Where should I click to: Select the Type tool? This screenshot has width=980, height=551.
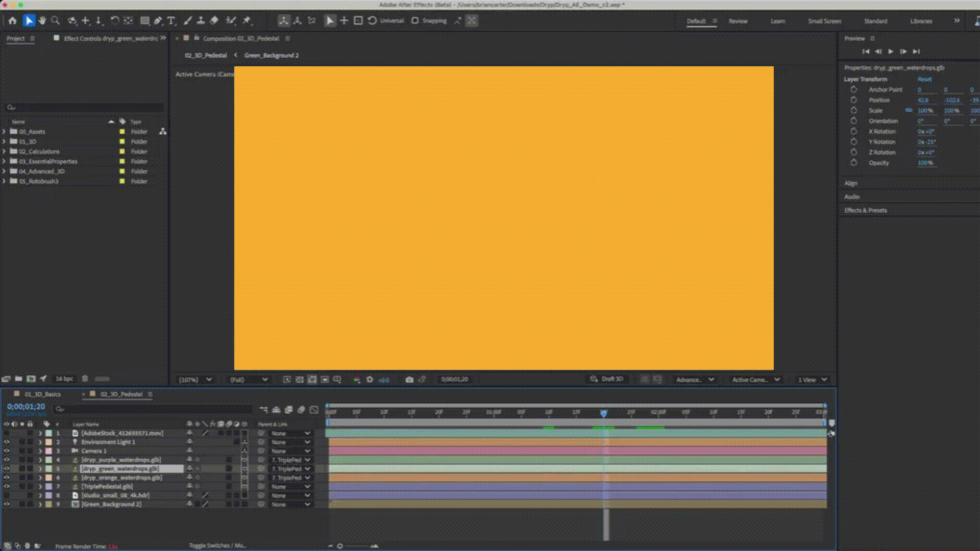(171, 21)
